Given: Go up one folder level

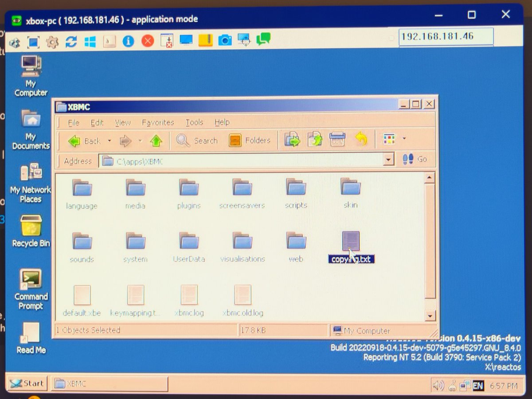Looking at the screenshot, I should pos(156,141).
